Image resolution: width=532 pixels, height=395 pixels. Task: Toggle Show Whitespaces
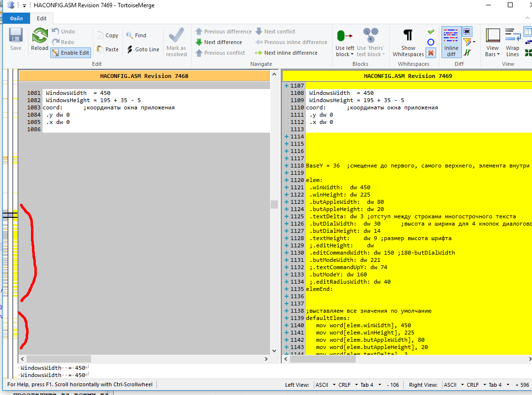pyautogui.click(x=408, y=42)
